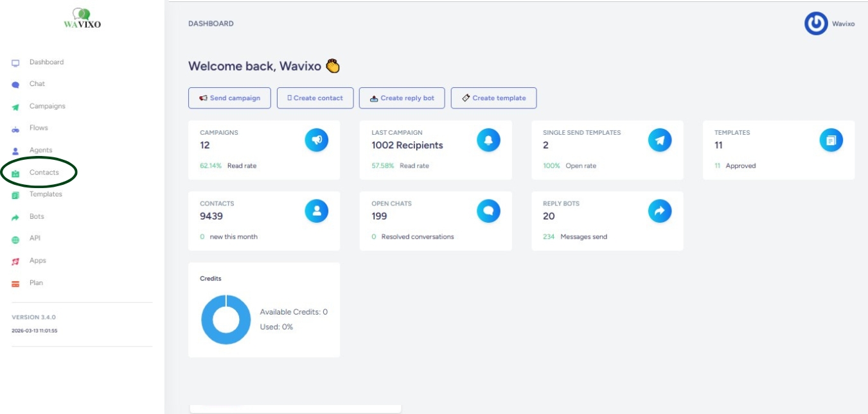Click the Credits donut chart
Image resolution: width=868 pixels, height=414 pixels.
point(226,320)
